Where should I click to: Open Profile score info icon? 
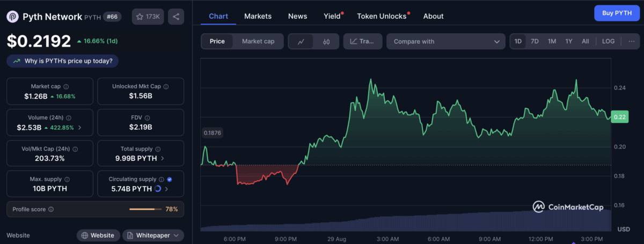[51, 209]
